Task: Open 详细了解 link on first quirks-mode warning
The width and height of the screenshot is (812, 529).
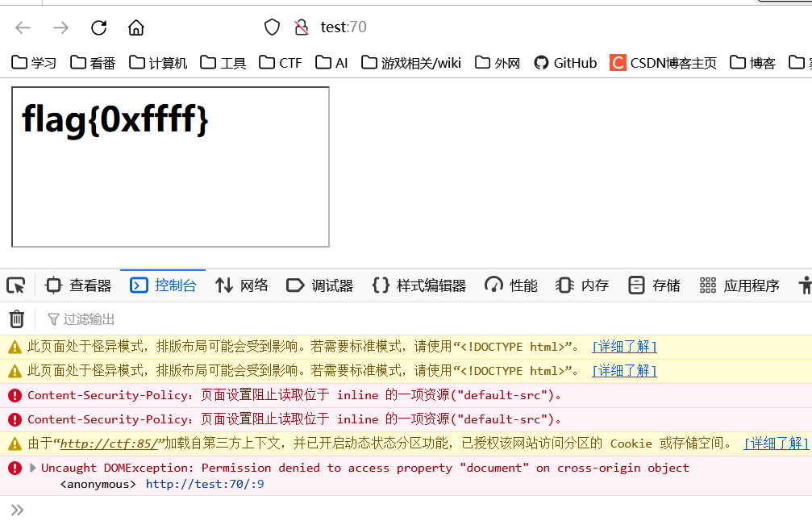Action: click(625, 347)
